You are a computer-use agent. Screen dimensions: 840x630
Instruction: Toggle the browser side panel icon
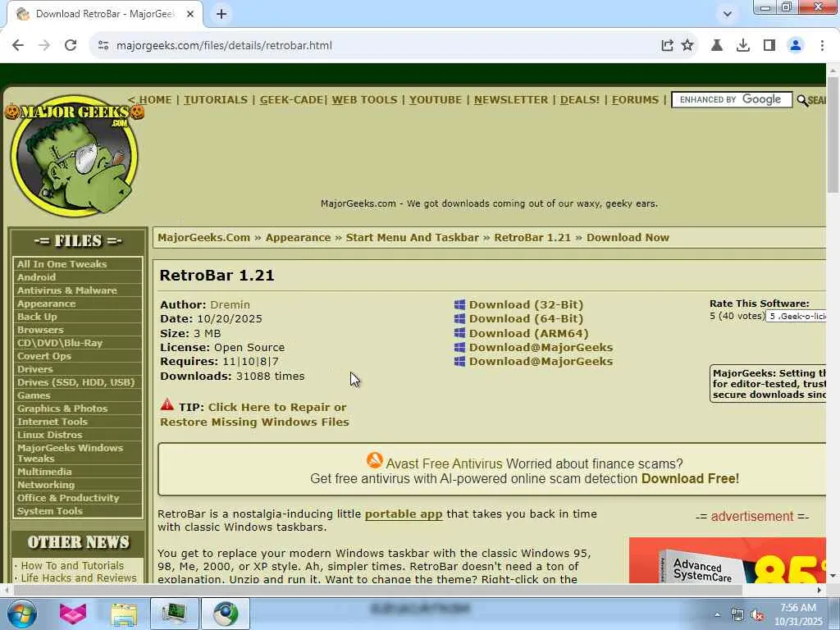[x=769, y=46]
